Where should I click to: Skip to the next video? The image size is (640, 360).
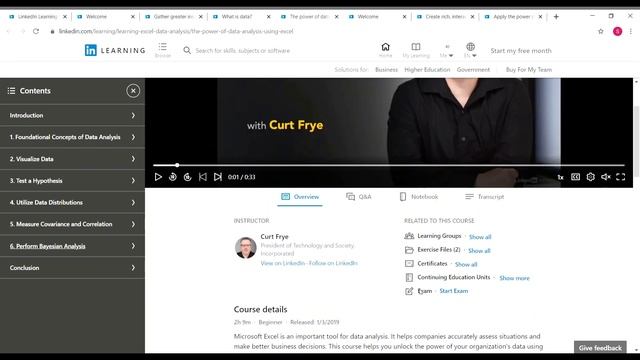[218, 177]
